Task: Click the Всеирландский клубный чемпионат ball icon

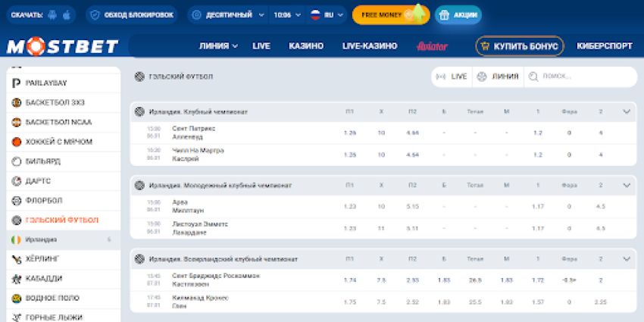Action: [139, 259]
